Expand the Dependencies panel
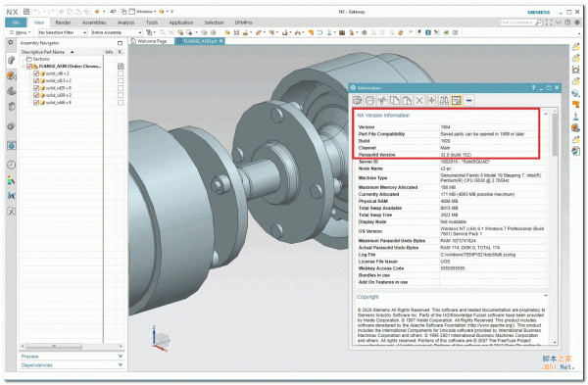This screenshot has width=588, height=385. coord(72,364)
